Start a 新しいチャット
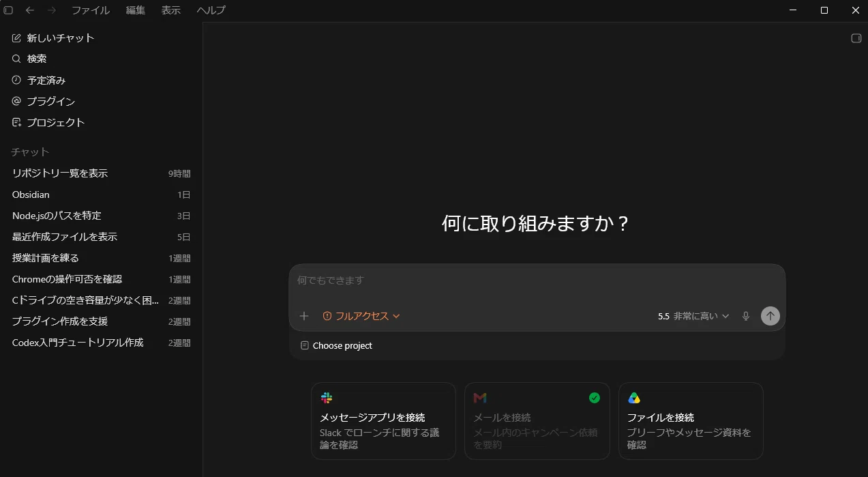This screenshot has width=868, height=477. [101, 38]
